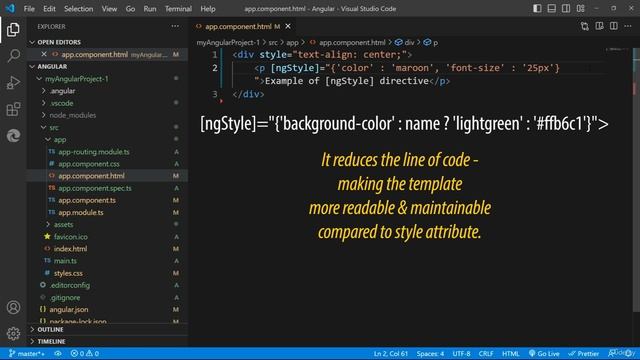Toggle bottom panel layout icon

551,9
